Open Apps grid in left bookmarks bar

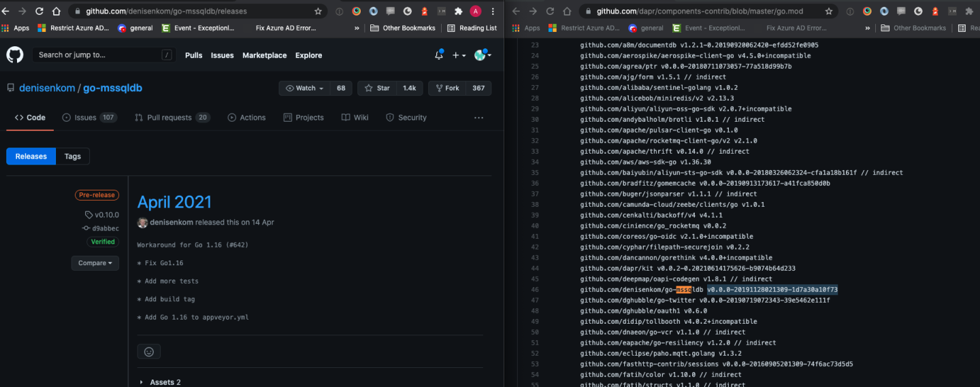[x=15, y=28]
